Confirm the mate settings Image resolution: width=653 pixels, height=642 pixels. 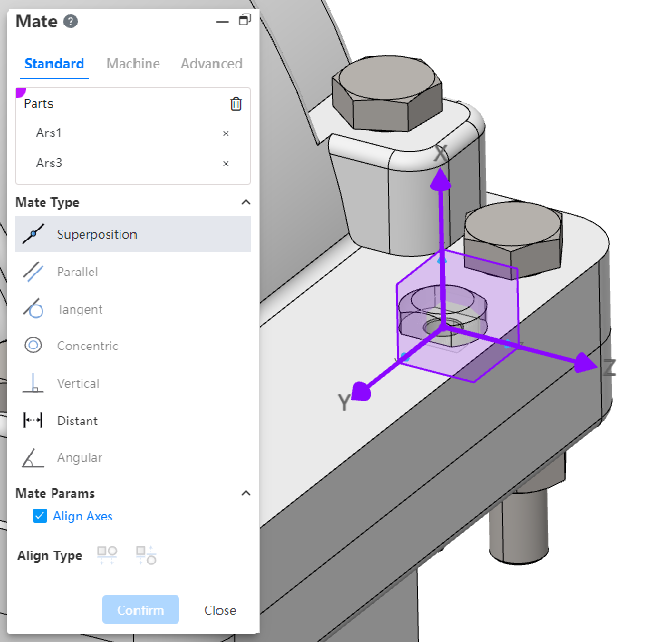[x=140, y=610]
